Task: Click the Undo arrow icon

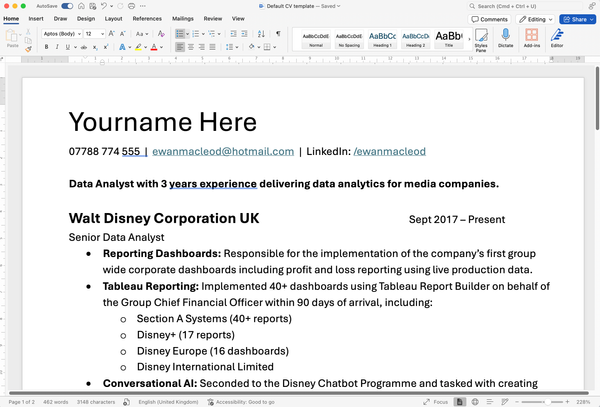Action: [104, 6]
